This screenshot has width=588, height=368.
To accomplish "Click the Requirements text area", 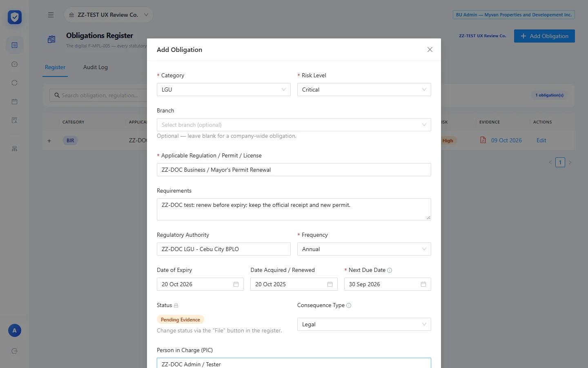I will click(294, 209).
